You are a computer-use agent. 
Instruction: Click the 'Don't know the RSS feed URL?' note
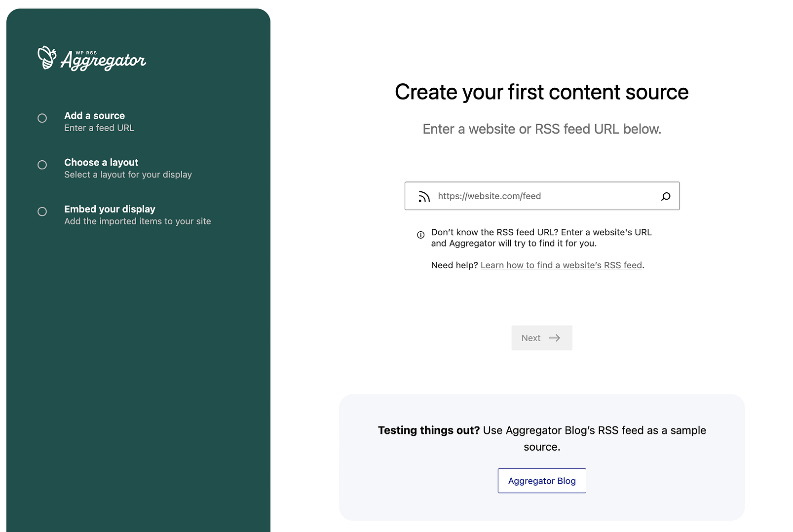pyautogui.click(x=541, y=238)
